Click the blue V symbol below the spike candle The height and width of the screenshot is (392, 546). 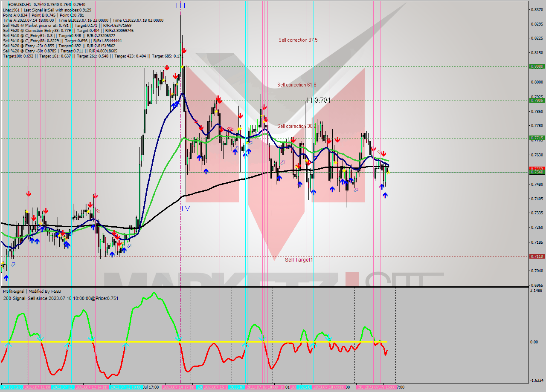click(x=188, y=208)
